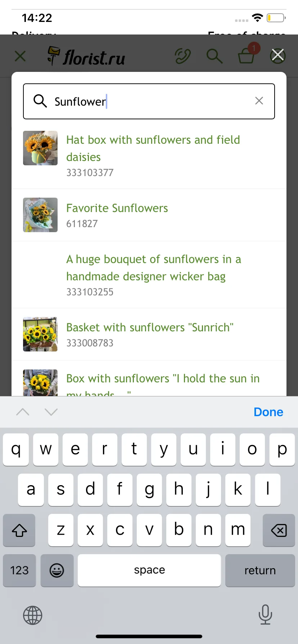Tap the backspace delete key
The image size is (298, 644).
pos(279,530)
